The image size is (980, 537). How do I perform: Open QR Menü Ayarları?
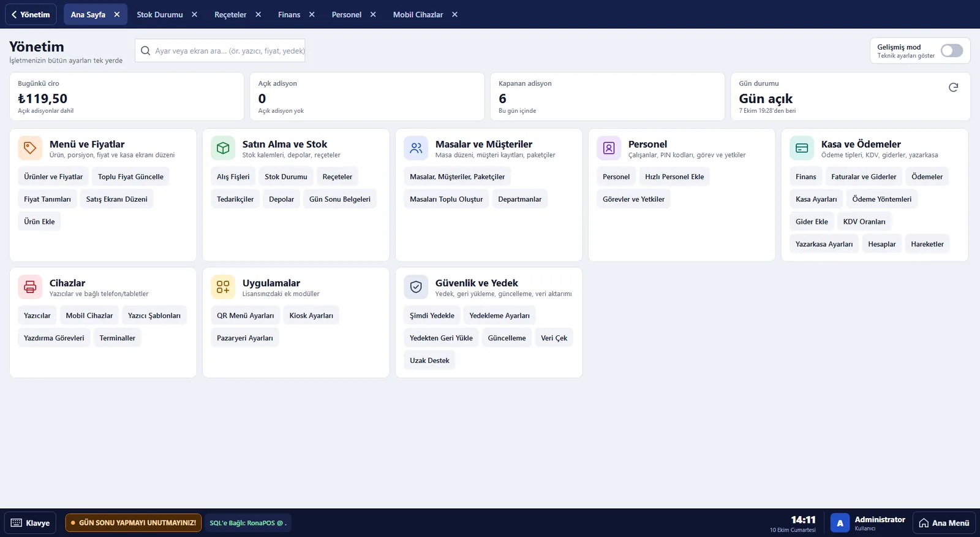click(246, 316)
